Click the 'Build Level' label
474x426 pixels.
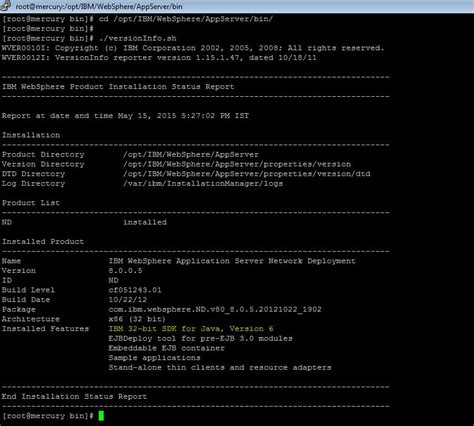pyautogui.click(x=28, y=290)
